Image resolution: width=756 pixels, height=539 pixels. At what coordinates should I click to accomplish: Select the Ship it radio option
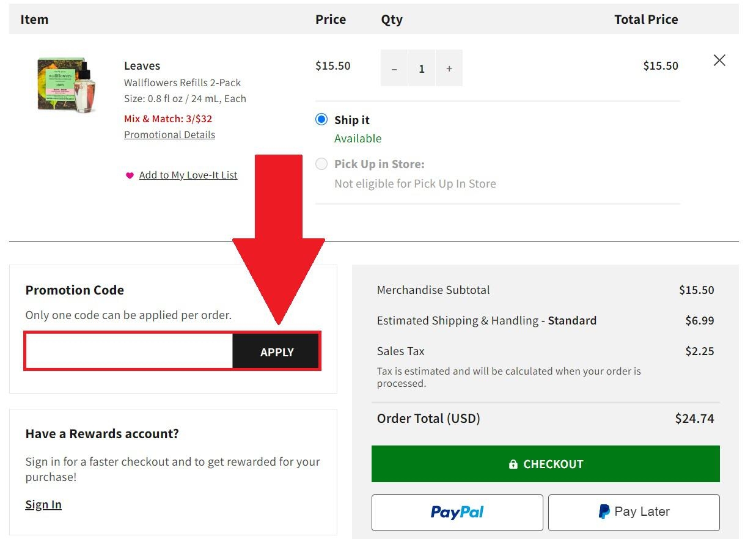pyautogui.click(x=321, y=119)
